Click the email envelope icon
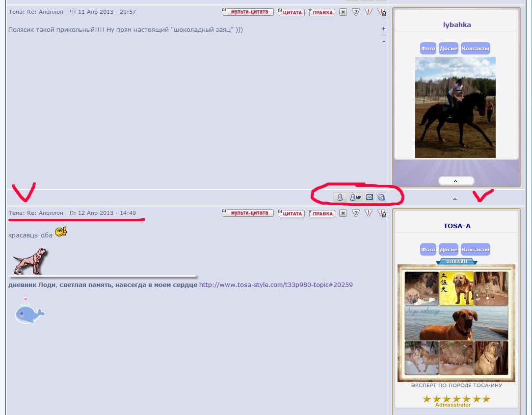This screenshot has width=532, height=415. [x=370, y=197]
